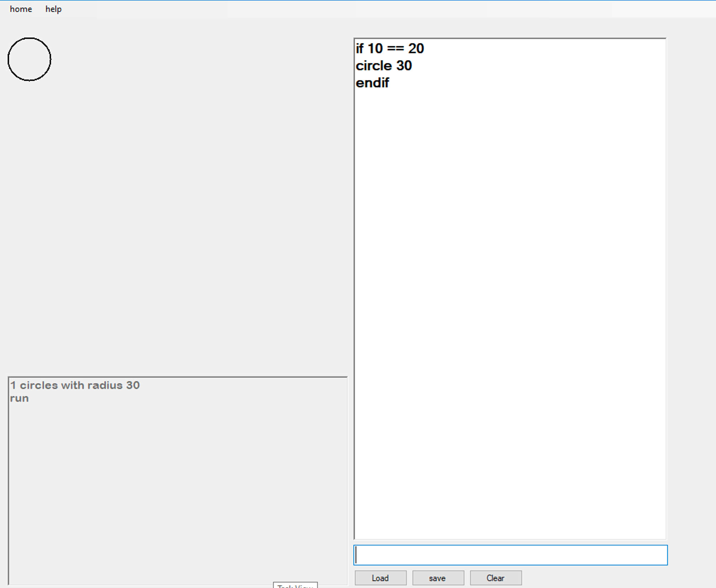
Task: Click the Clear button
Action: [496, 578]
